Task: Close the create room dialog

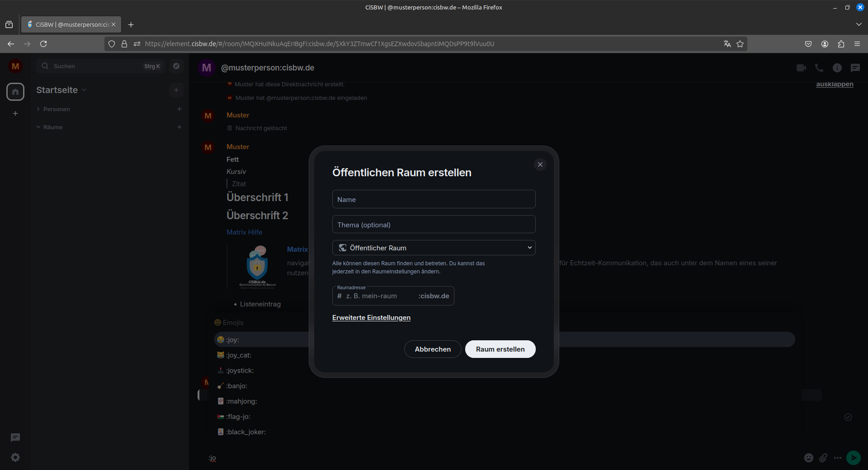Action: click(x=540, y=164)
